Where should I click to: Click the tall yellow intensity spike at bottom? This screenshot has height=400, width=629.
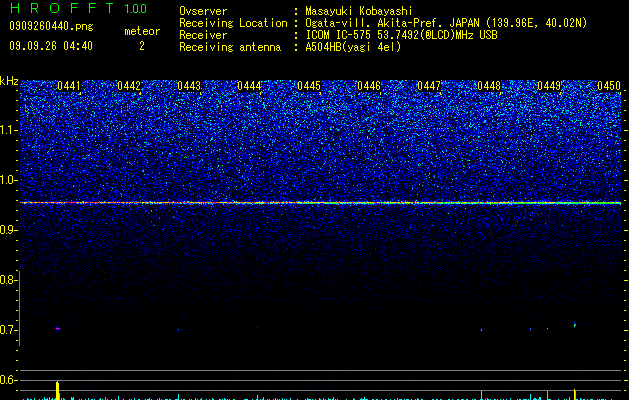click(58, 390)
